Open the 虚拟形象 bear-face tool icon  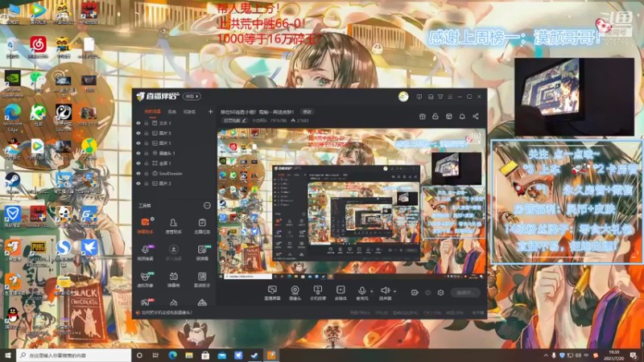(145, 279)
